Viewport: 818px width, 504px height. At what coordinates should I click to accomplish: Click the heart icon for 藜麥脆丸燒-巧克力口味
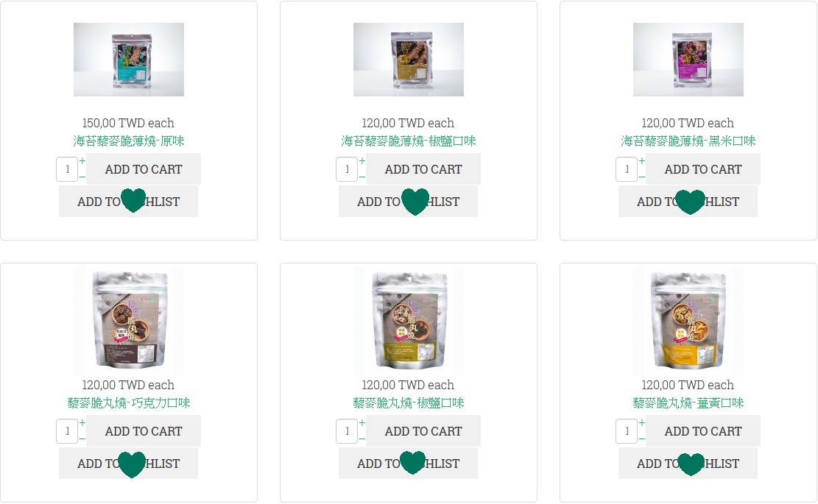point(132,464)
